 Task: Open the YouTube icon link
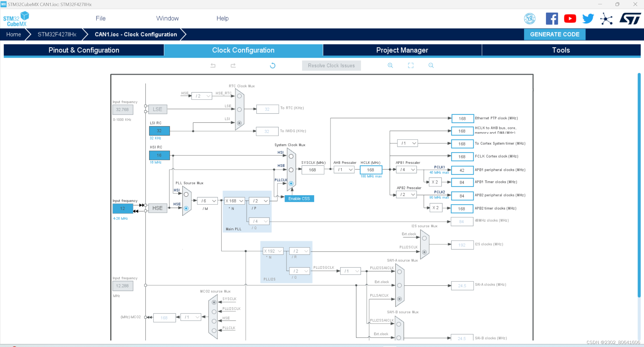[570, 19]
